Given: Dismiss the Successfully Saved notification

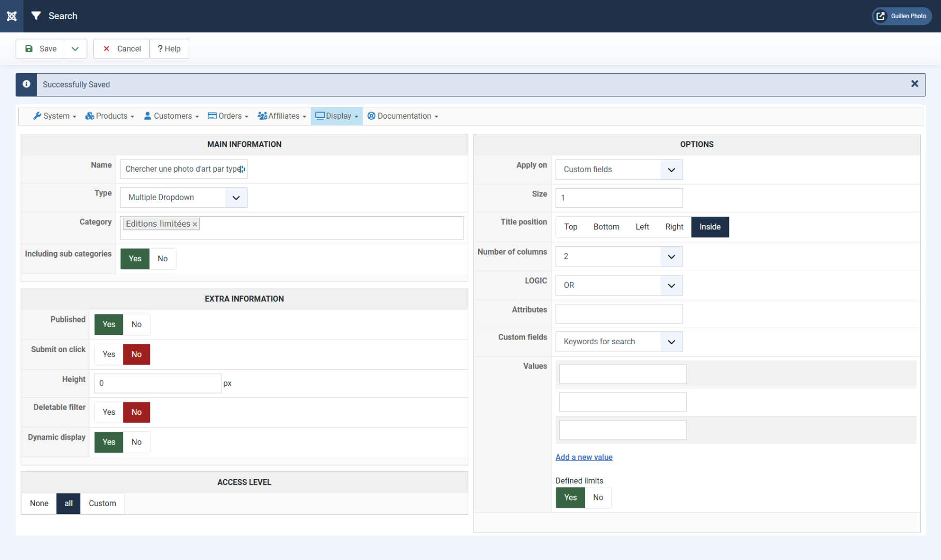Looking at the screenshot, I should 914,84.
